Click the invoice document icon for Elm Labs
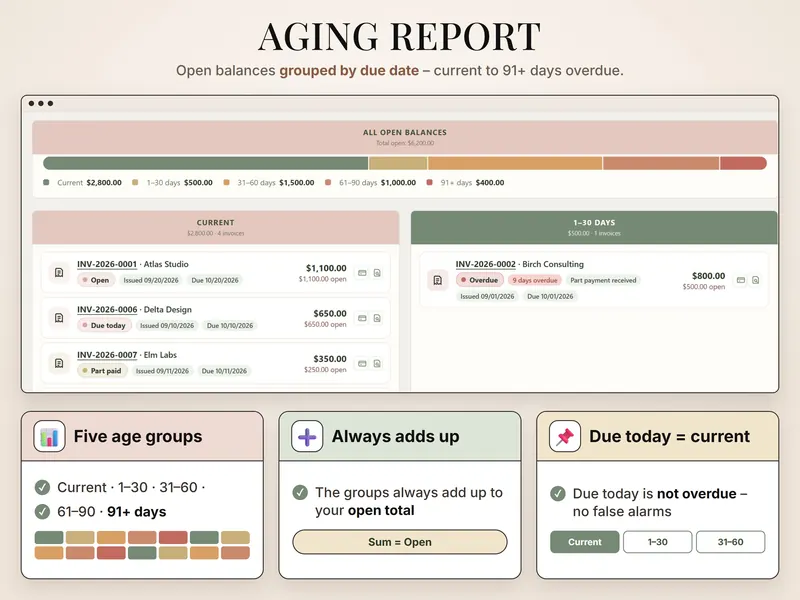 pyautogui.click(x=59, y=363)
